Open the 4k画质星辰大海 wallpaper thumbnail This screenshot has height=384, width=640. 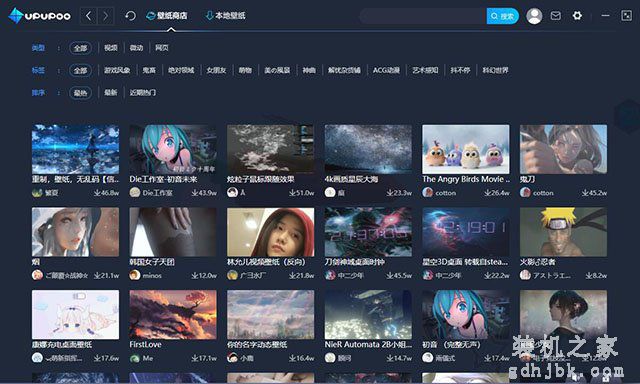[368, 149]
